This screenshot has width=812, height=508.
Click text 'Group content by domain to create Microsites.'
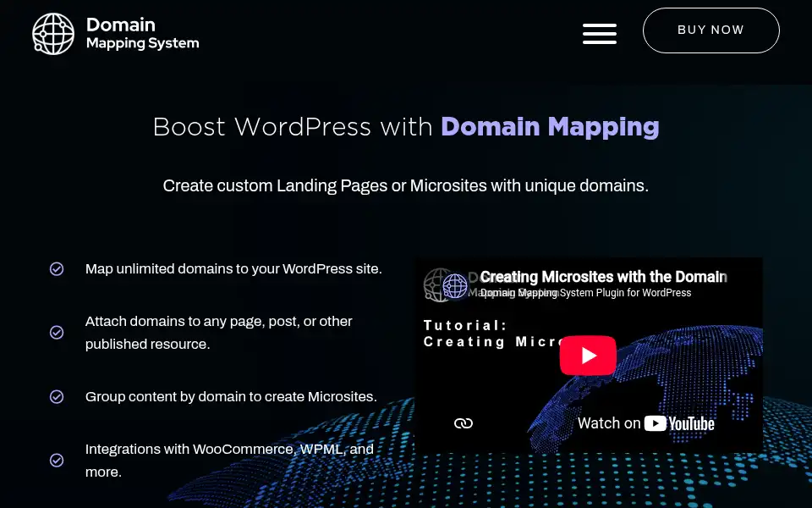pyautogui.click(x=231, y=396)
